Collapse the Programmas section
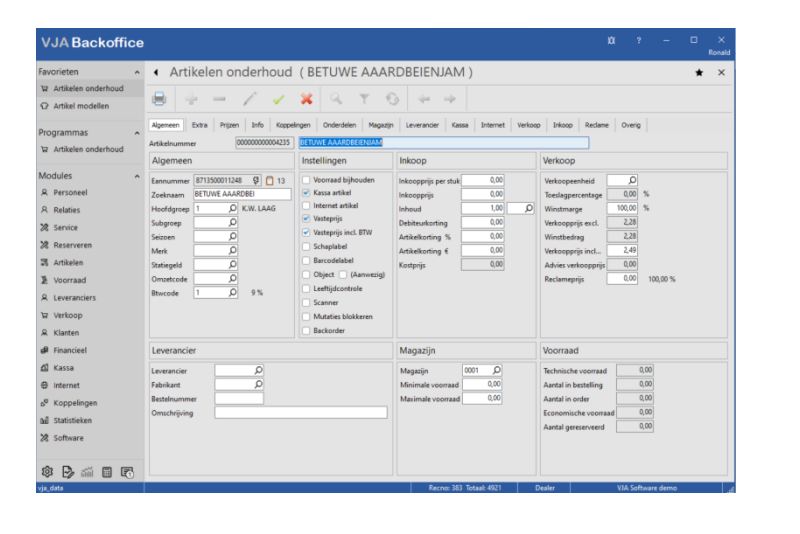Image resolution: width=800 pixels, height=534 pixels. [137, 133]
